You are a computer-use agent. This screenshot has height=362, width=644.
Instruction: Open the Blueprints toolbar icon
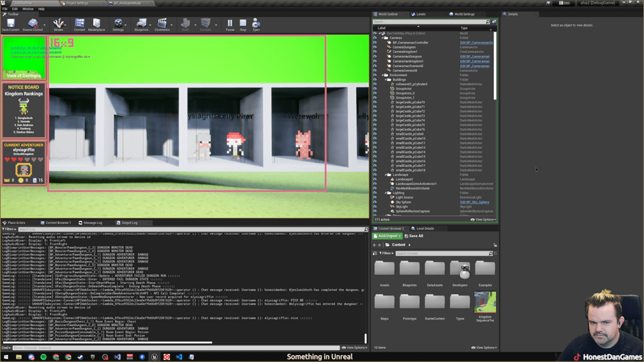pyautogui.click(x=142, y=25)
